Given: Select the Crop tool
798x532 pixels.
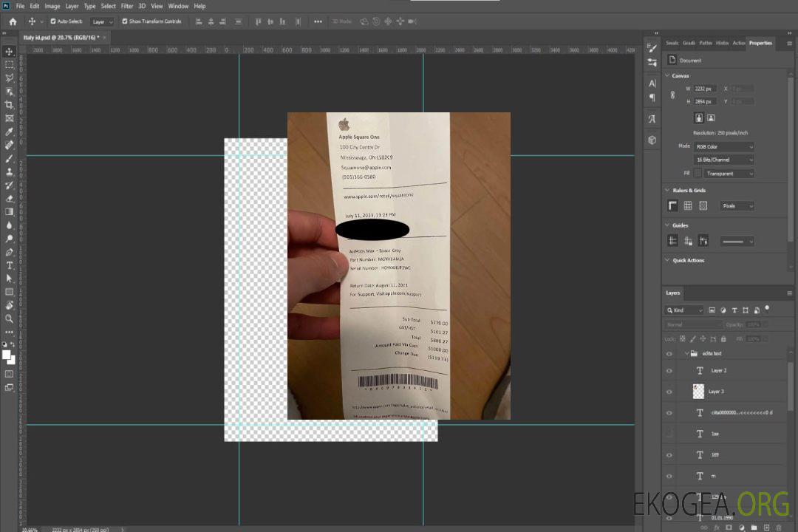Looking at the screenshot, I should 9,105.
